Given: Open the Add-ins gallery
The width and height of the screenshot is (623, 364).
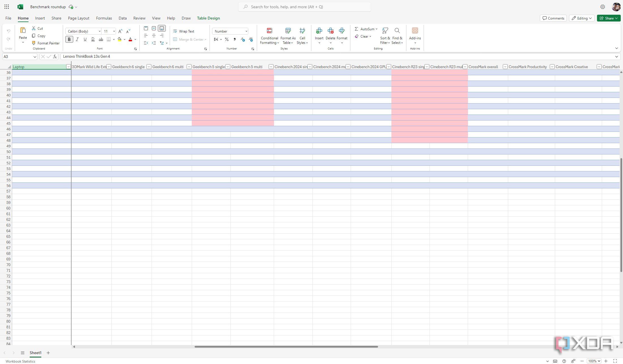Looking at the screenshot, I should coord(415,36).
